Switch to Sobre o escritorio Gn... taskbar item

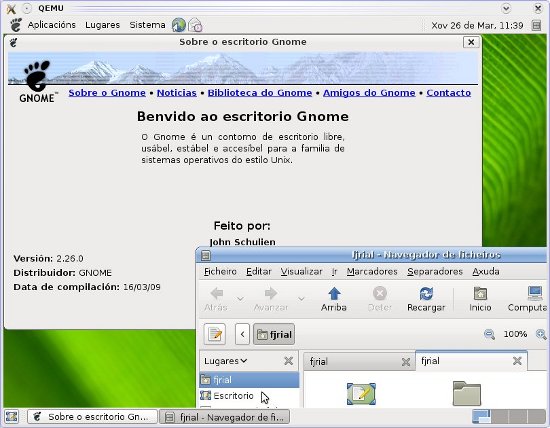92,417
